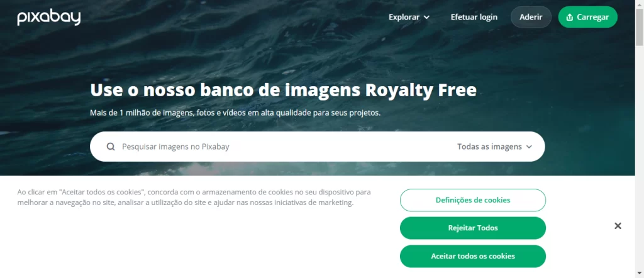The width and height of the screenshot is (644, 278).
Task: Click the cookie consent description text
Action: [x=194, y=197]
